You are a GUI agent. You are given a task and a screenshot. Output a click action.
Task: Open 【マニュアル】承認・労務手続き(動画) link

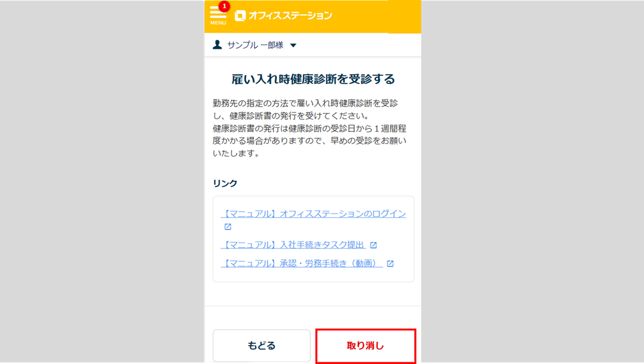tap(302, 263)
